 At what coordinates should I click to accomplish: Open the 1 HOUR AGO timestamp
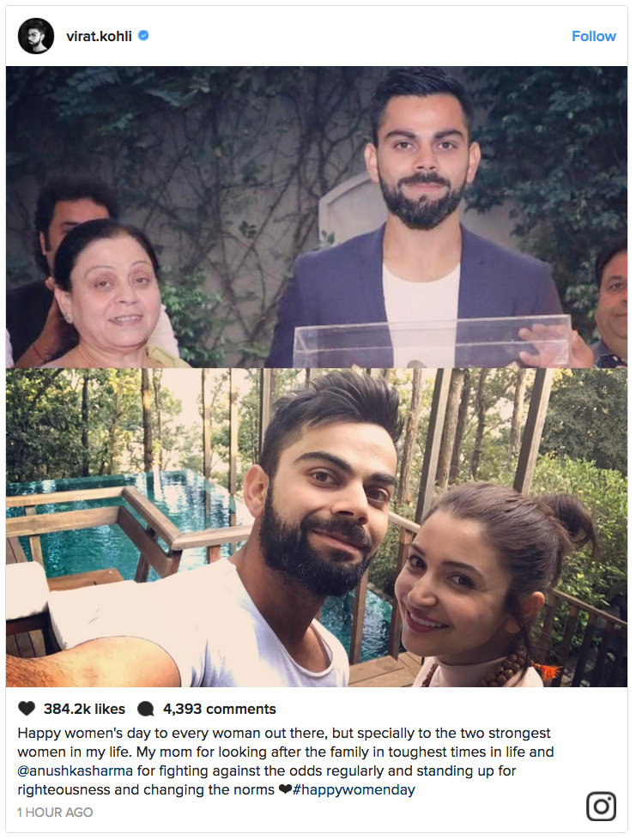[55, 813]
